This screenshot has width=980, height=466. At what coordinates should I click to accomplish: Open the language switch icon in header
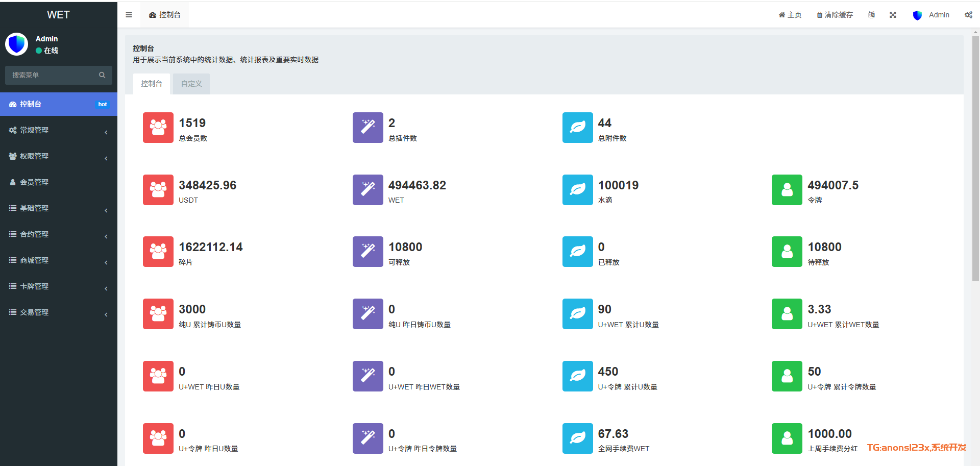871,15
